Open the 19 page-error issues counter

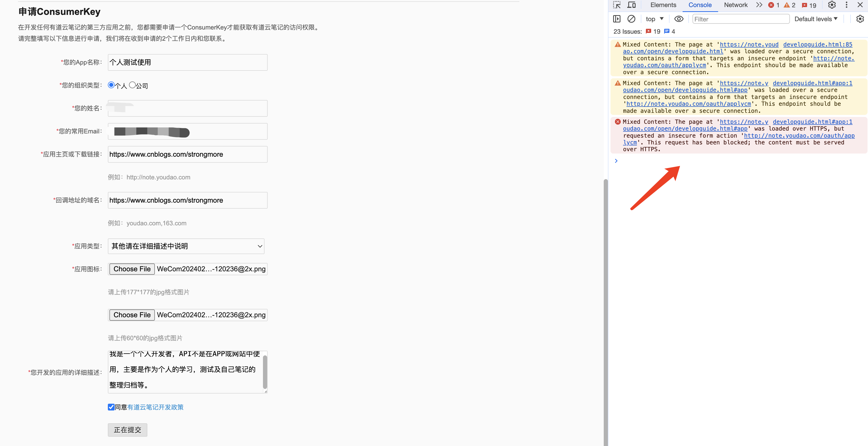tap(653, 31)
